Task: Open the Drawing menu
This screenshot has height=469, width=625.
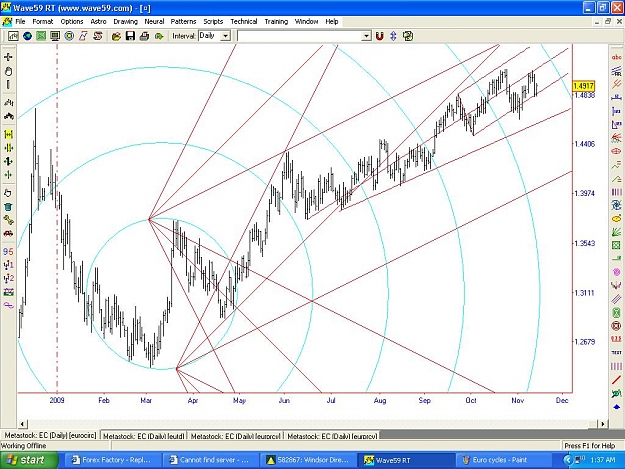Action: (x=126, y=22)
